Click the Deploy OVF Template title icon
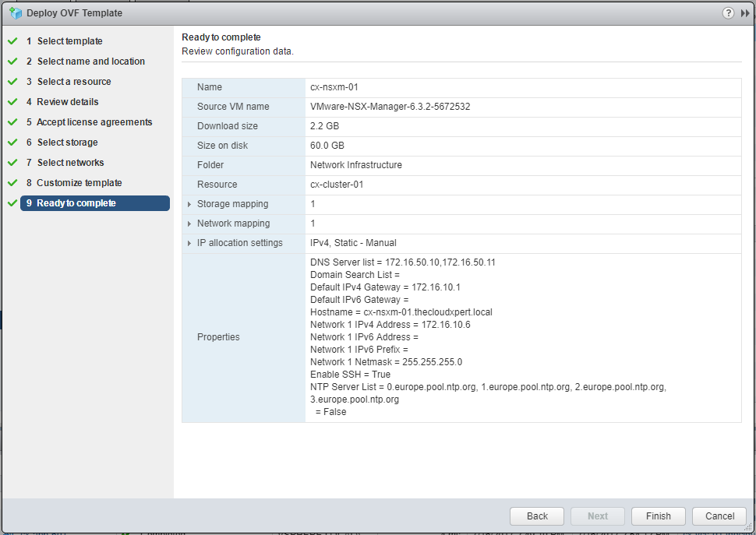Viewport: 756px width, 535px height. (15, 13)
